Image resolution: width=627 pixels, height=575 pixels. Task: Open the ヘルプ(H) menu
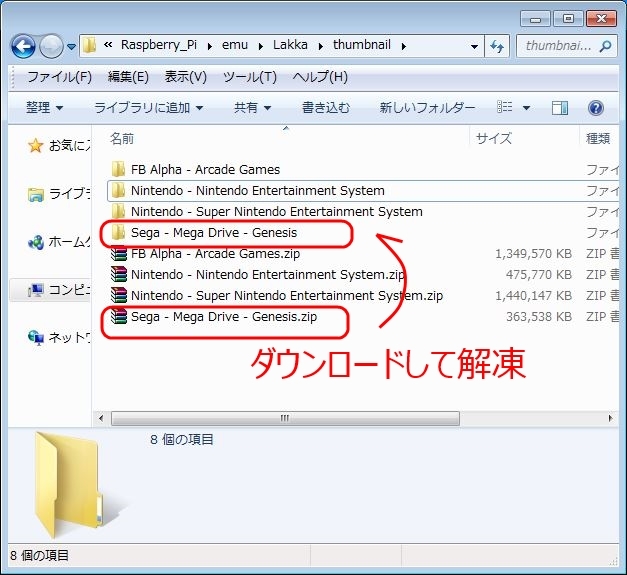320,77
